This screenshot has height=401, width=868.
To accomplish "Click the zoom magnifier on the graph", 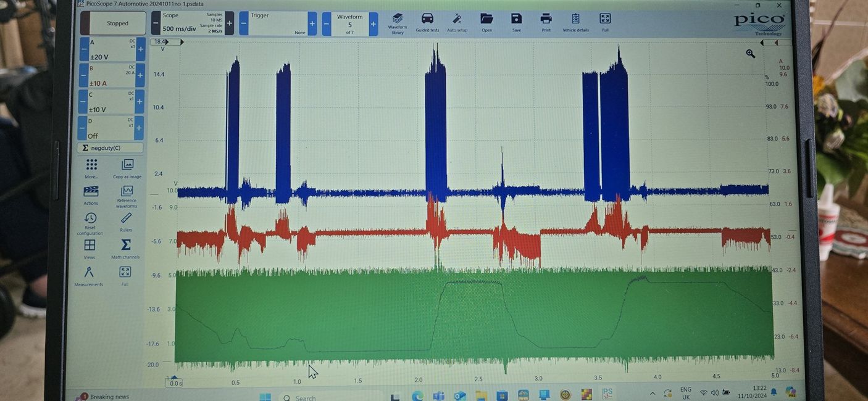I will click(x=751, y=54).
